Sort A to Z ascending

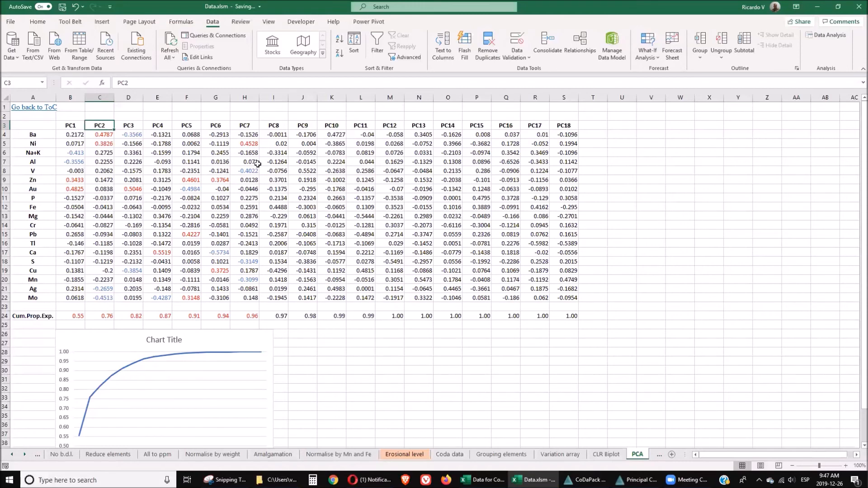click(340, 39)
